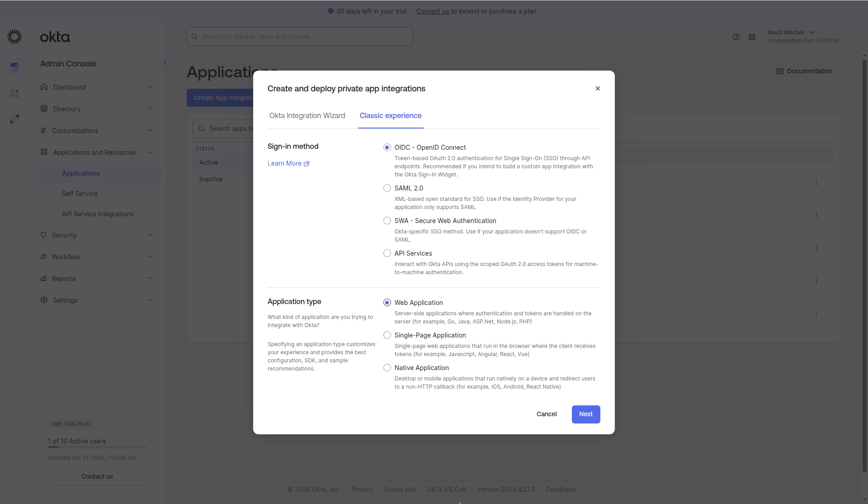Click the Directory icon in sidebar
The image size is (868, 504).
click(44, 109)
